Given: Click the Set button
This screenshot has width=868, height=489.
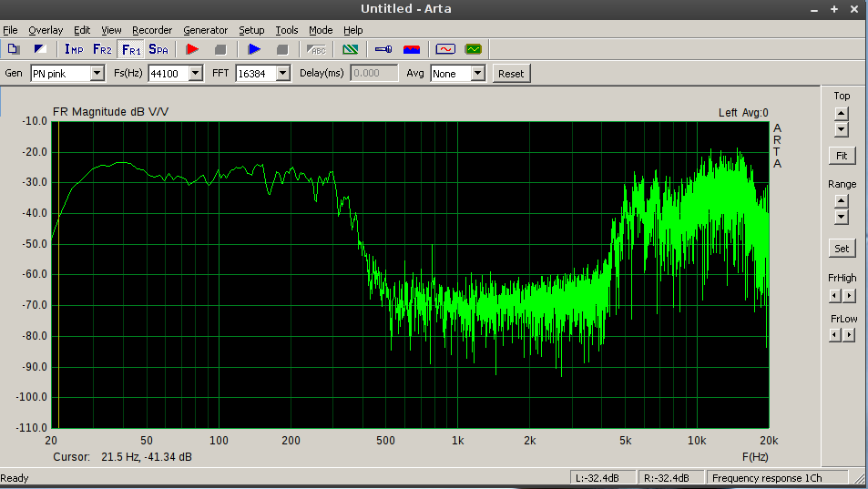Looking at the screenshot, I should pos(842,249).
